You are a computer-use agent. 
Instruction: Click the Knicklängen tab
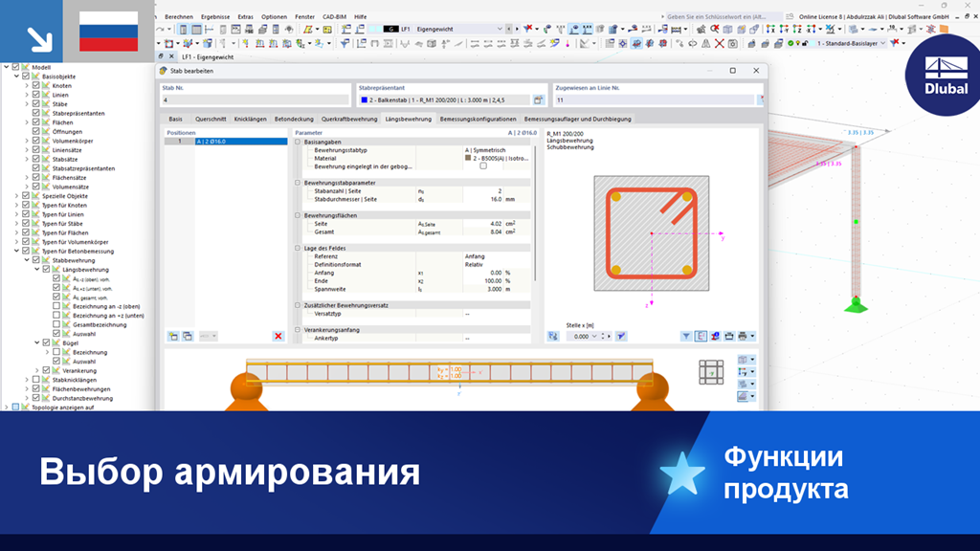[250, 119]
